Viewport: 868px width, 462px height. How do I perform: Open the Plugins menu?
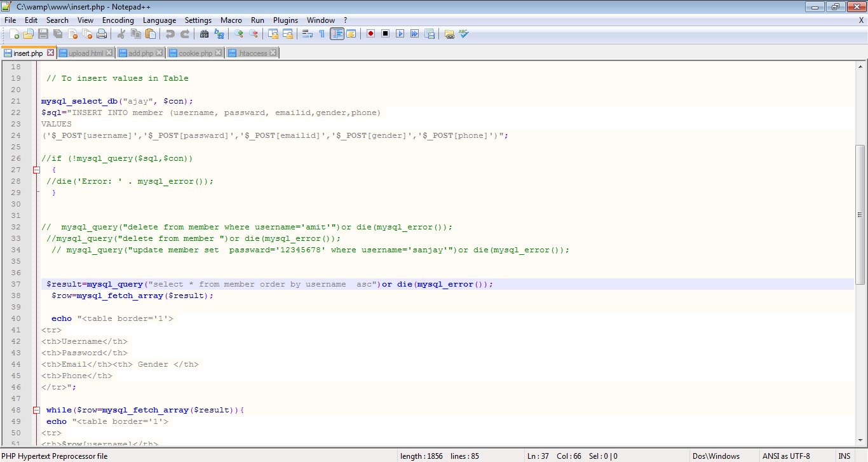(285, 20)
